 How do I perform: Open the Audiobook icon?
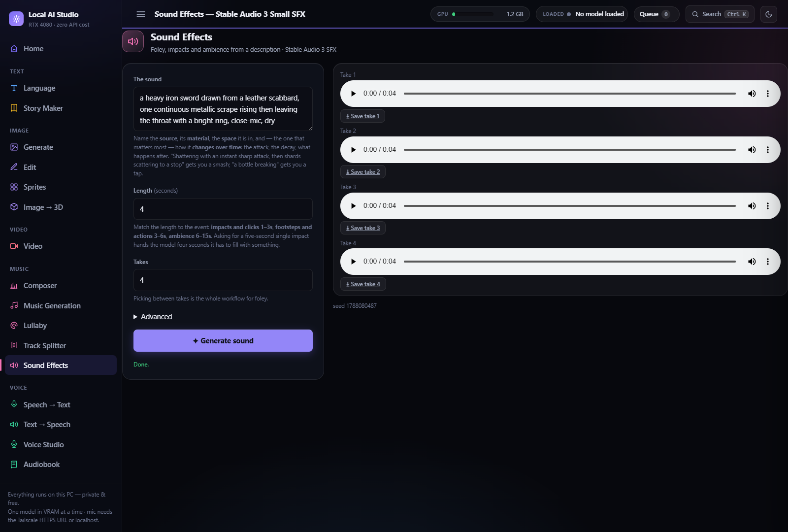click(x=14, y=465)
